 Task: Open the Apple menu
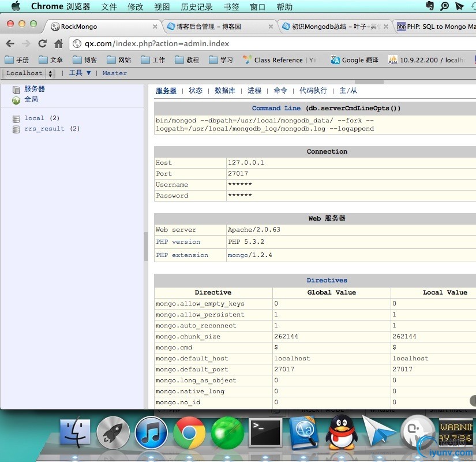pos(16,6)
